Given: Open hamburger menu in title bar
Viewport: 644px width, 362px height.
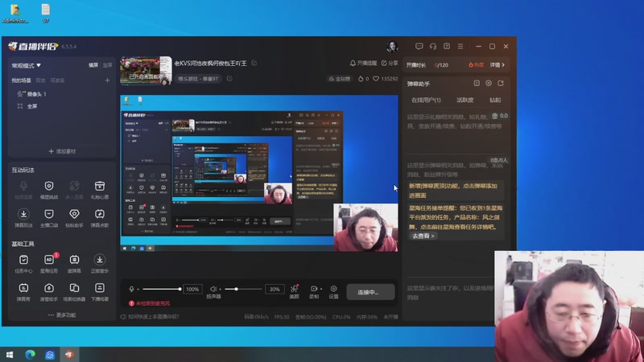Looking at the screenshot, I should 460,47.
